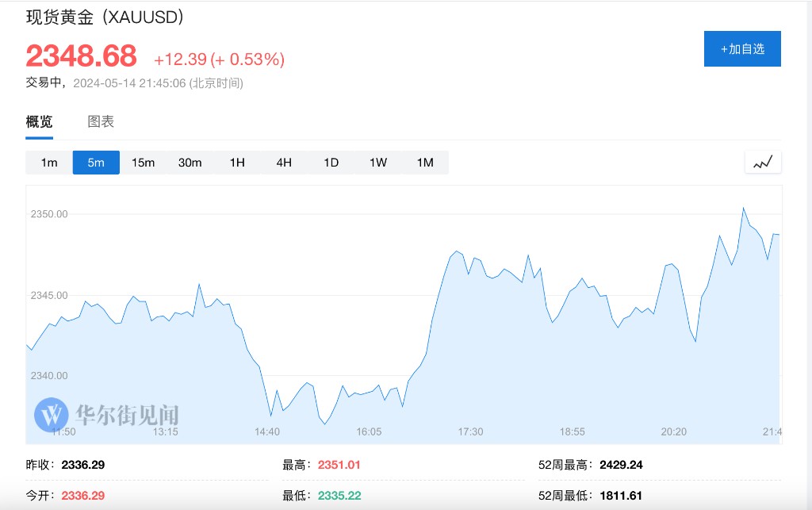Add gold to watchlist with +加自选
This screenshot has width=812, height=510.
(742, 49)
